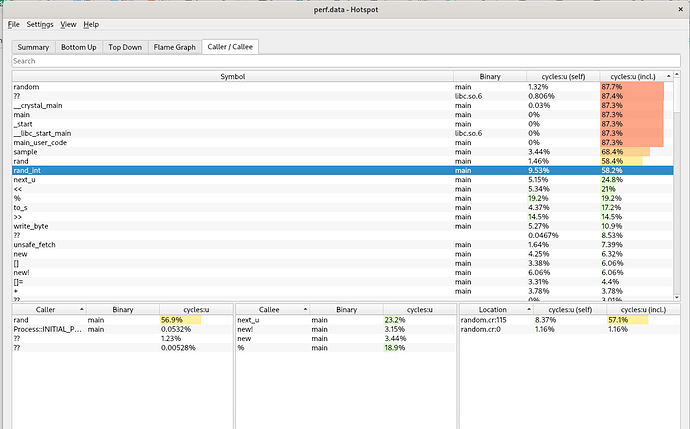The image size is (690, 429).
Task: Sort Location panel by cycles:u (self)
Action: click(x=570, y=310)
